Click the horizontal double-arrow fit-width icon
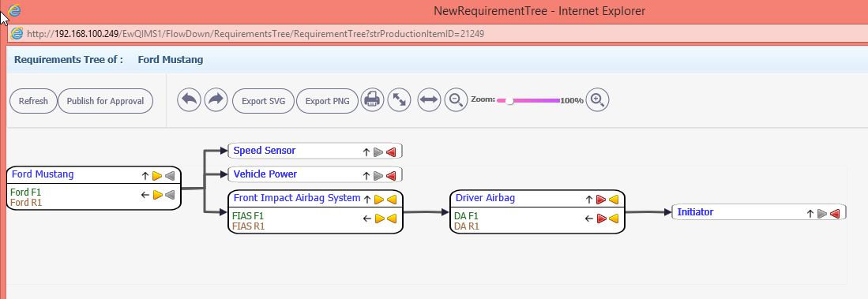This screenshot has width=868, height=299. coord(429,101)
